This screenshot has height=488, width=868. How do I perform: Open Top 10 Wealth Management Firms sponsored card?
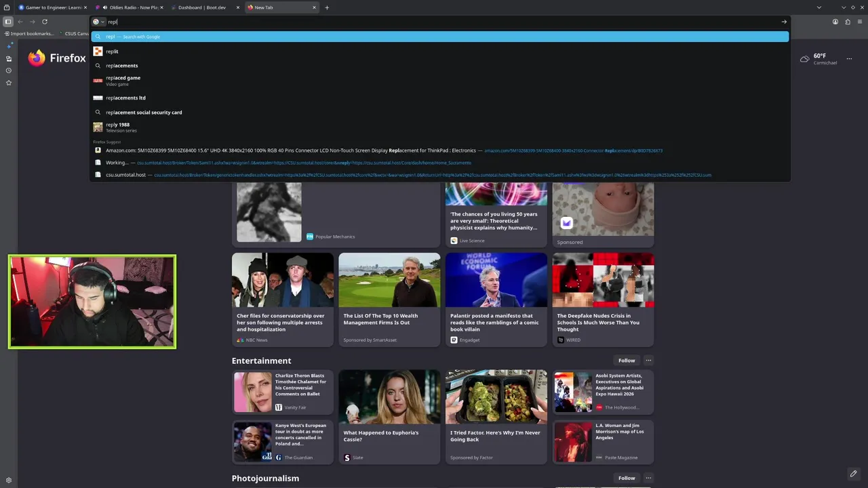[389, 300]
